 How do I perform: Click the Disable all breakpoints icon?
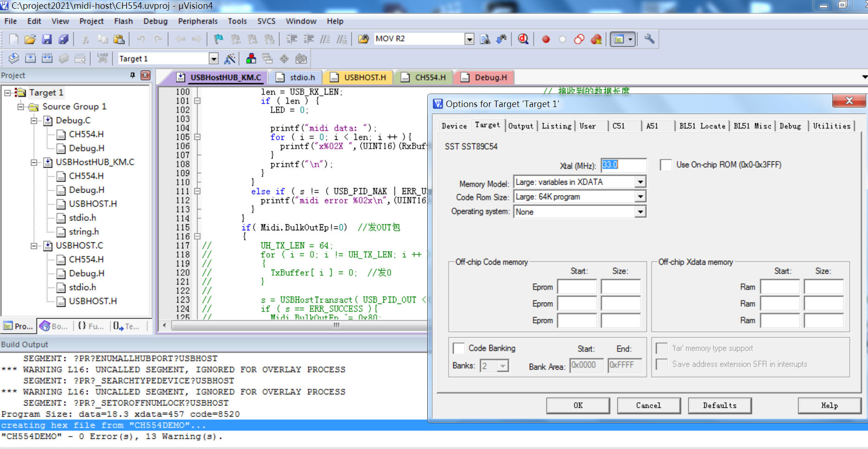click(x=579, y=39)
